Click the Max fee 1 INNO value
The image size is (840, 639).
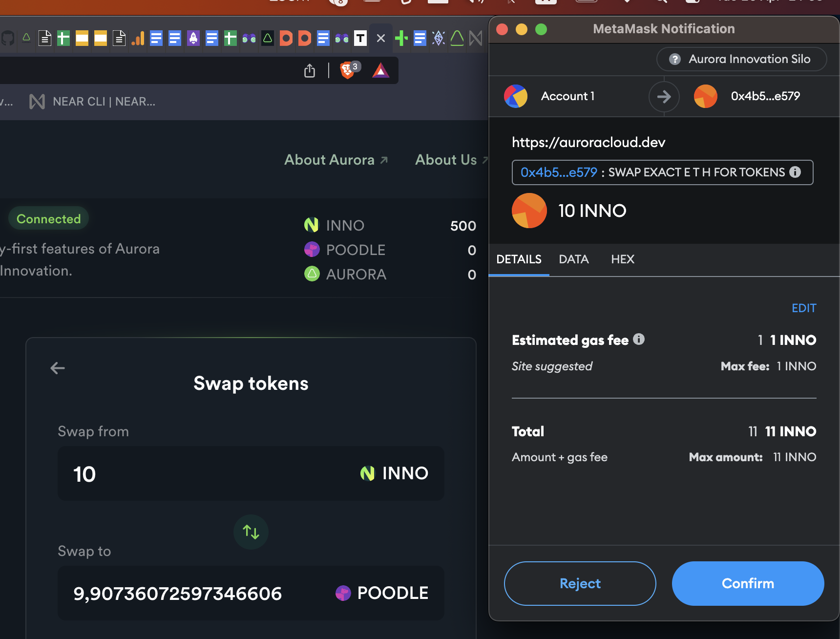click(x=797, y=366)
